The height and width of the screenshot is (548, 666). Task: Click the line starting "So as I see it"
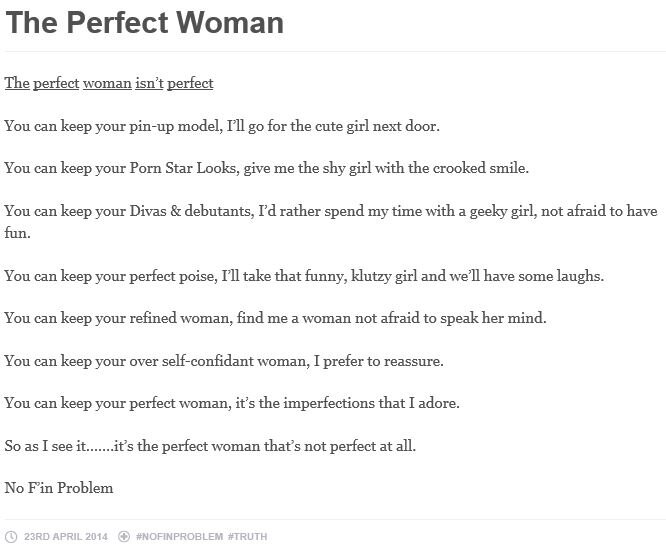click(x=210, y=445)
